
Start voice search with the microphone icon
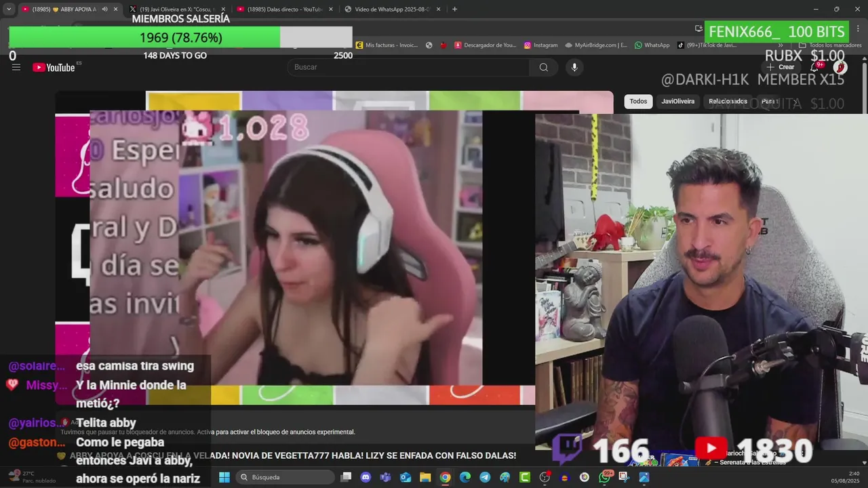click(574, 67)
